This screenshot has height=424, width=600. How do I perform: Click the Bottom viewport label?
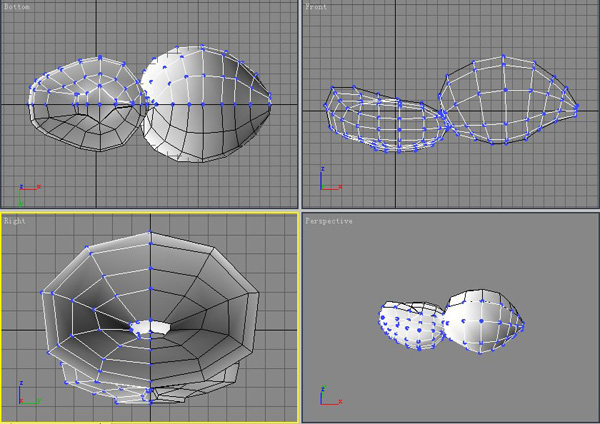pyautogui.click(x=17, y=7)
